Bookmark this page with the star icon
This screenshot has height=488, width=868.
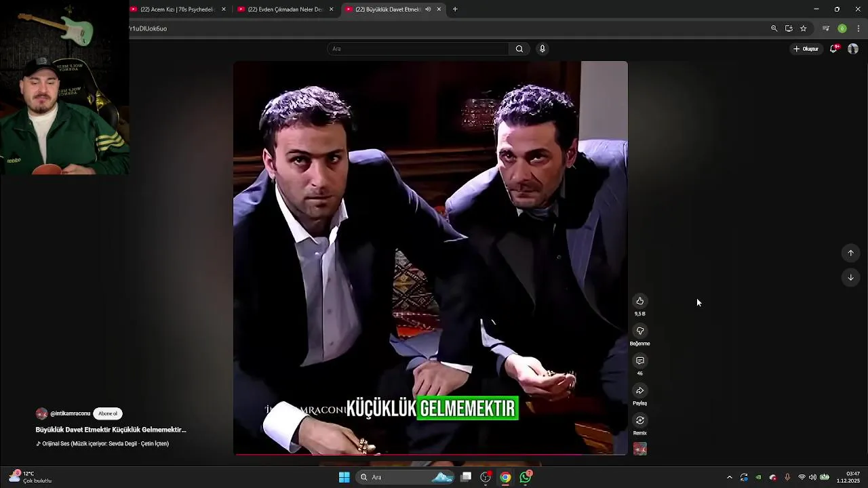pos(803,28)
